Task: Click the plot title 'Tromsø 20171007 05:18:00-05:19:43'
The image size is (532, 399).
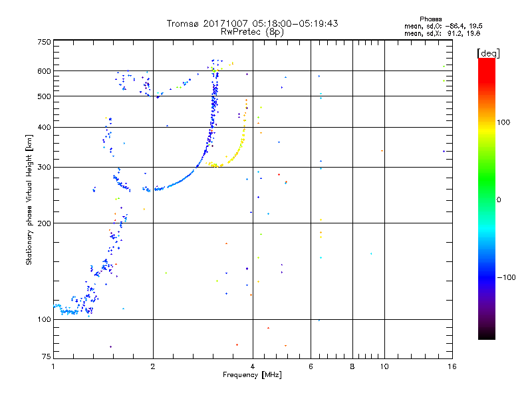Action: 252,23
